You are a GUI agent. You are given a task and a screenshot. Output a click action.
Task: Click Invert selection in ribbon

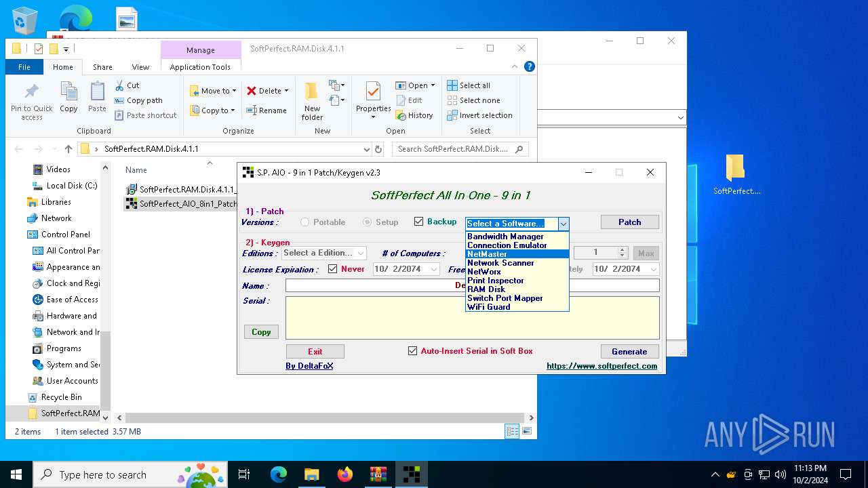click(479, 115)
